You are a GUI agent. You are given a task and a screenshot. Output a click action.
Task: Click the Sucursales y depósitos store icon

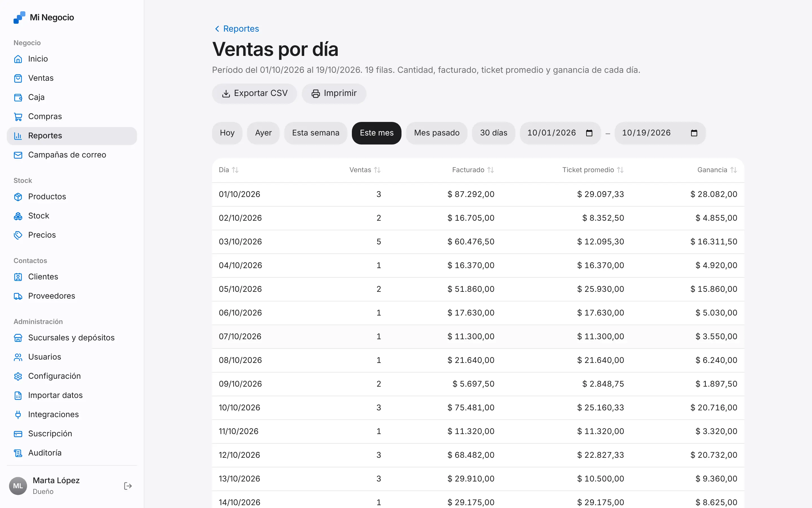(18, 338)
